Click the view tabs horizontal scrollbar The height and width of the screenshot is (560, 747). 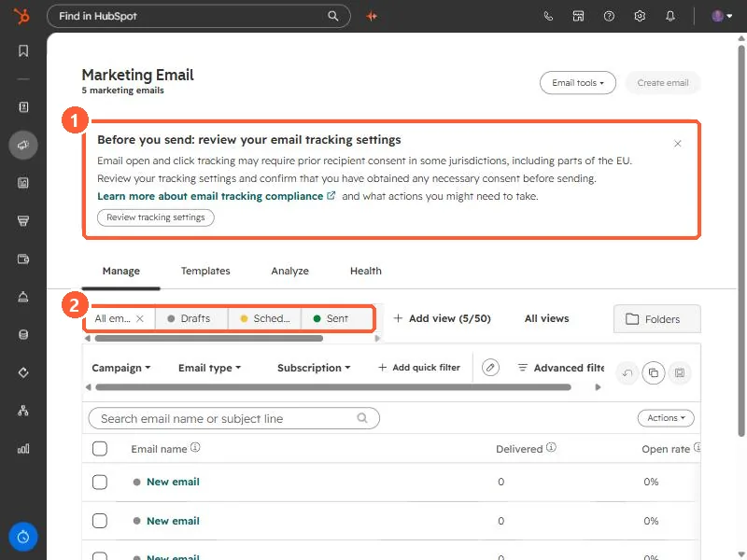[x=208, y=339]
